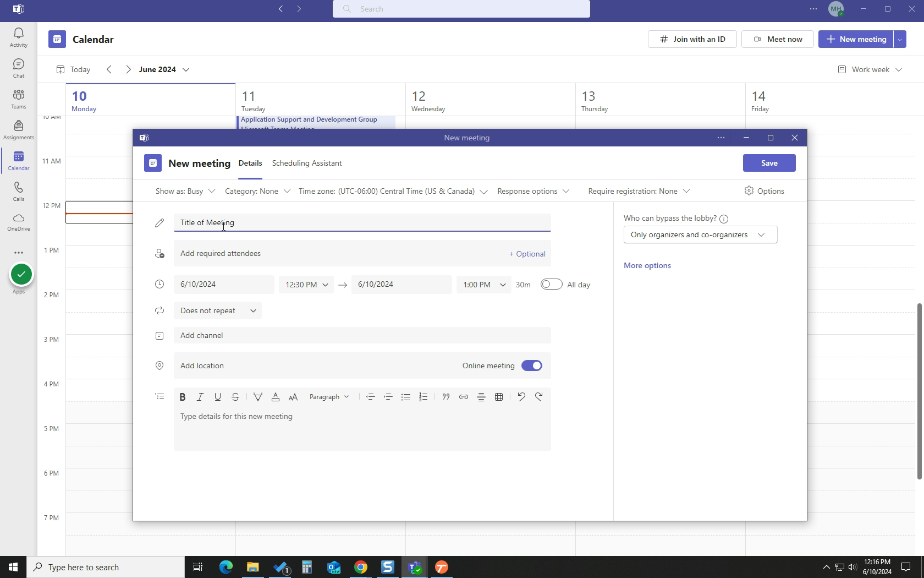Apply strikethrough formatting in editor toolbar
The width and height of the screenshot is (924, 578).
tap(235, 397)
